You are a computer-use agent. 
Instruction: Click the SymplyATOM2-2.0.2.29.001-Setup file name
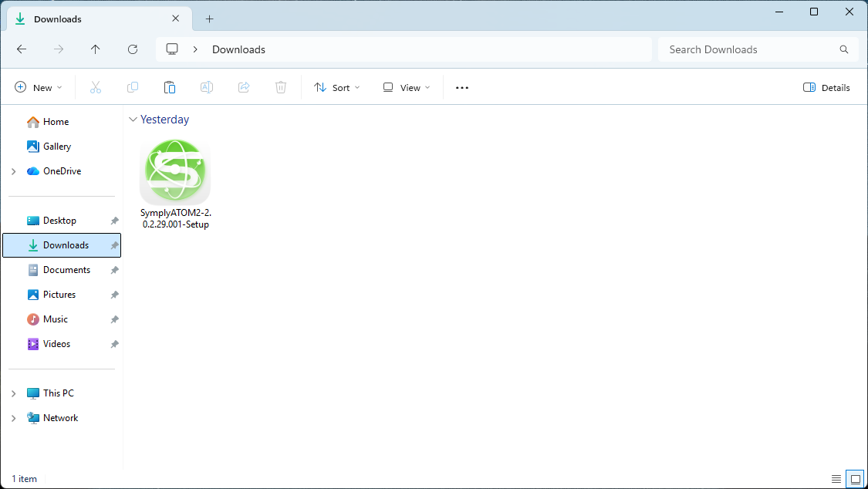(x=175, y=218)
